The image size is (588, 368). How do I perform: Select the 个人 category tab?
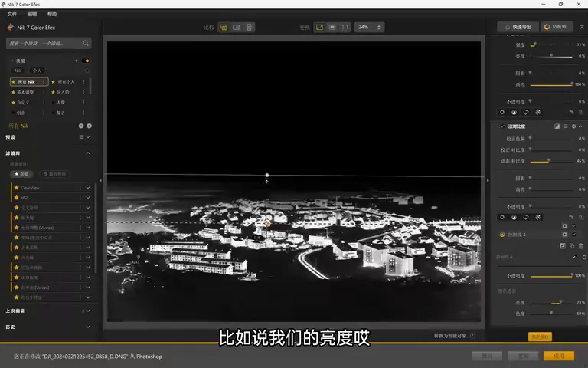pos(37,71)
